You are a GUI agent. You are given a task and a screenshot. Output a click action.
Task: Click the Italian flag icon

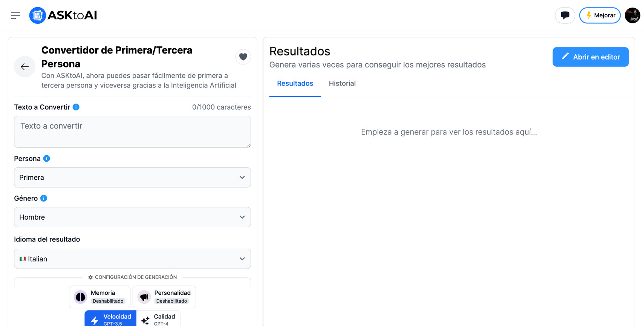[23, 259]
